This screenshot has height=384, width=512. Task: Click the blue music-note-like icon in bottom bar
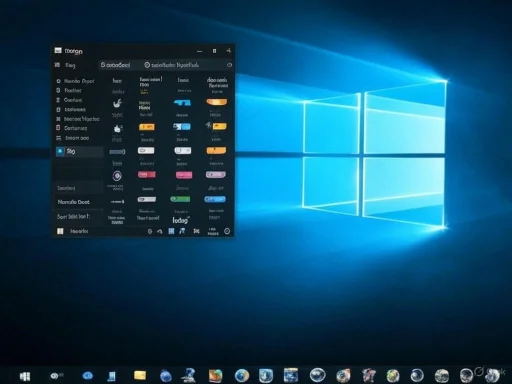coord(182,231)
